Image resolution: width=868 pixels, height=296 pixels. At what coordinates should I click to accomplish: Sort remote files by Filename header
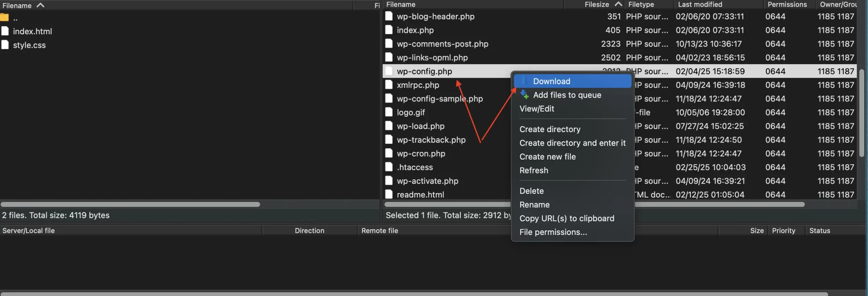click(x=473, y=4)
